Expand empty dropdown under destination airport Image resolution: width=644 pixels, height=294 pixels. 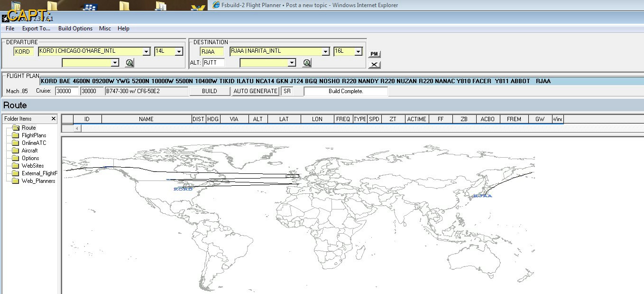tap(292, 63)
